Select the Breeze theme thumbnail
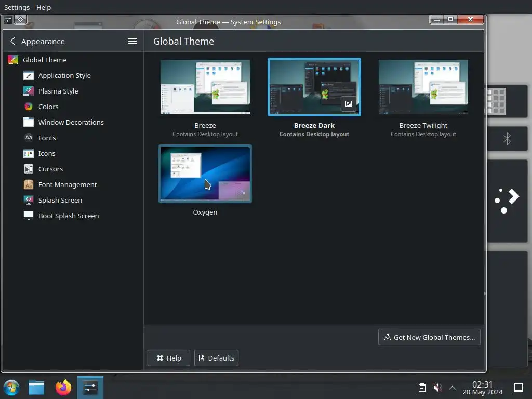This screenshot has height=399, width=532. [x=205, y=87]
